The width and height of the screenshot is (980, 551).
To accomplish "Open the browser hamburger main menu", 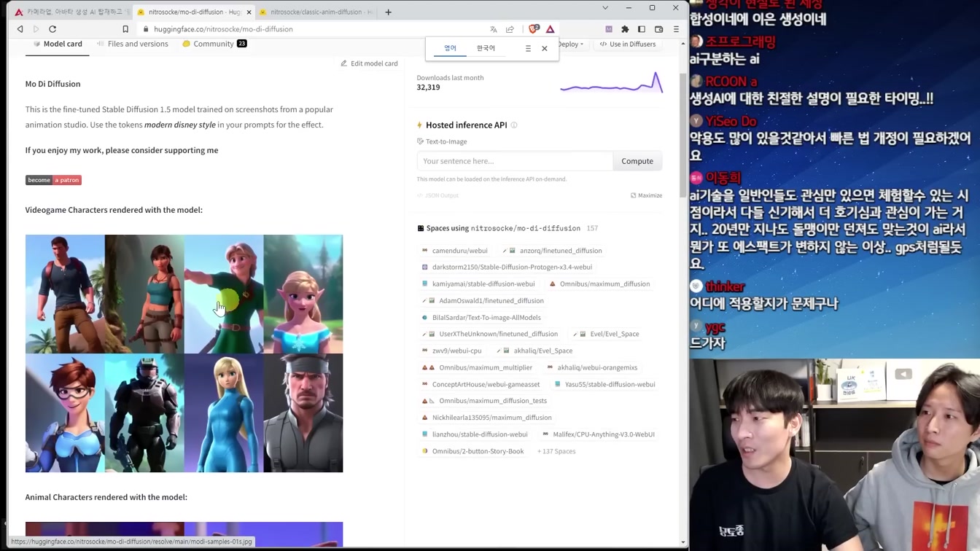I will [x=676, y=29].
